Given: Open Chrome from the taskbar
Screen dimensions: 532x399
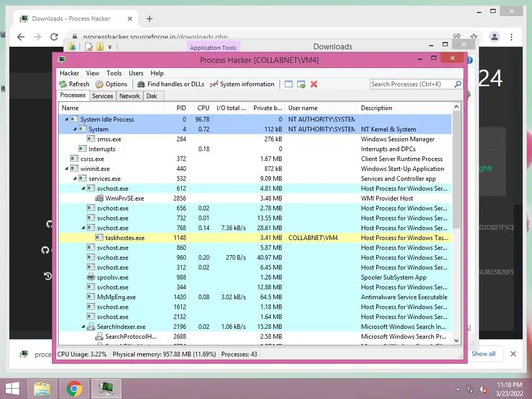Looking at the screenshot, I should pos(74,389).
